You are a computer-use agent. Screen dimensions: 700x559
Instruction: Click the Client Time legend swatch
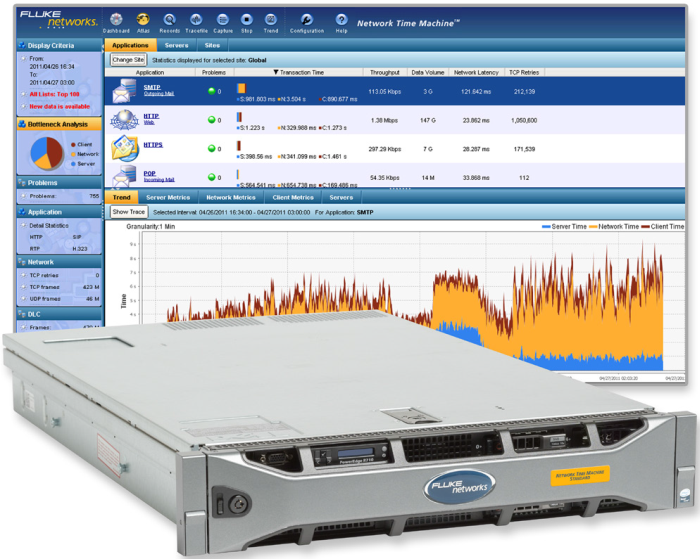646,227
